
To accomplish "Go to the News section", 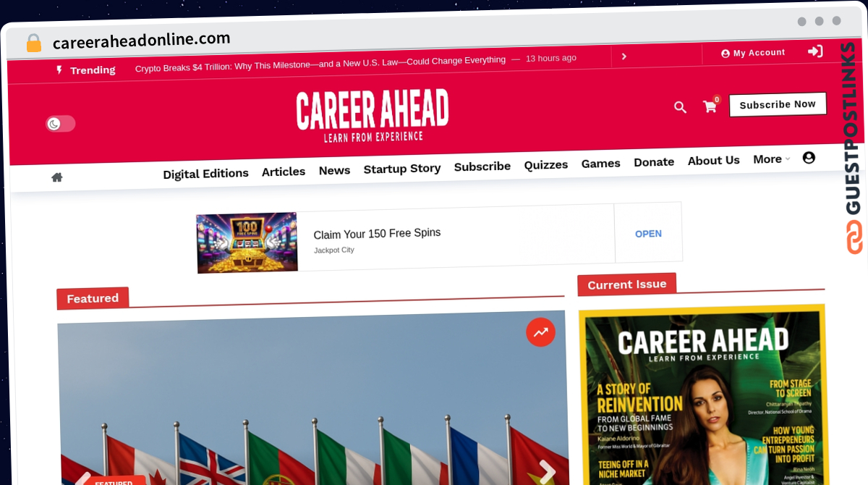I will 334,170.
